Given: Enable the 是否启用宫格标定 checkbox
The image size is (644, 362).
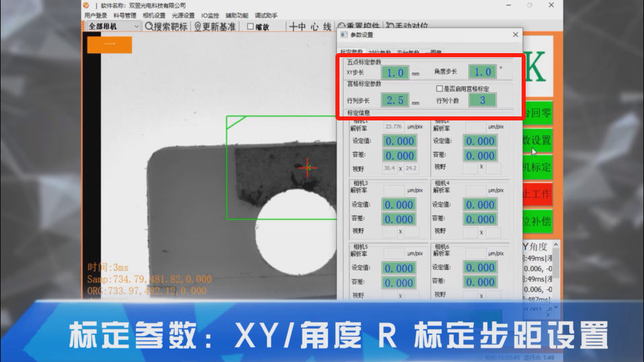Looking at the screenshot, I should 440,88.
